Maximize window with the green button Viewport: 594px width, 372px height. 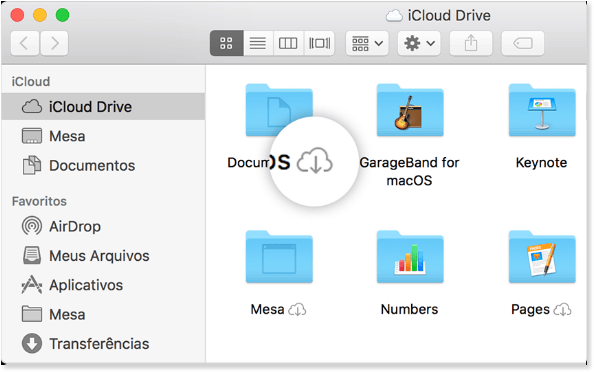63,15
